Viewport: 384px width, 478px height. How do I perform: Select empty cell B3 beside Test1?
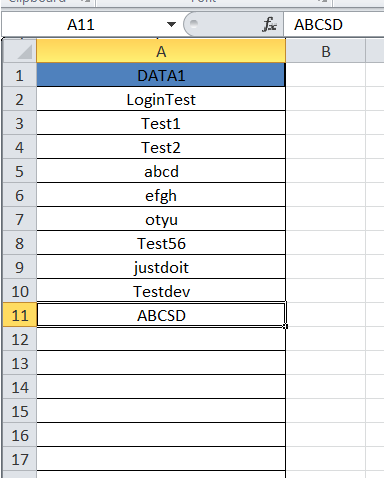pyautogui.click(x=326, y=123)
